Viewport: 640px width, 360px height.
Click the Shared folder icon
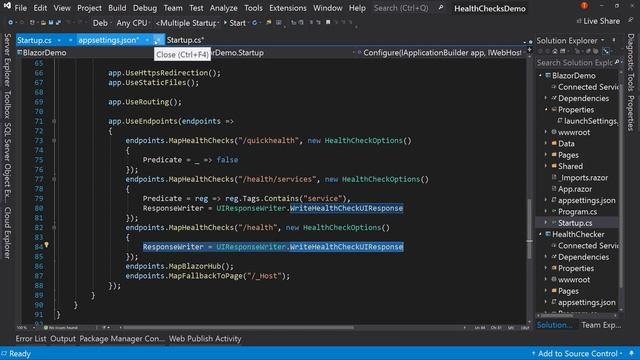click(554, 166)
